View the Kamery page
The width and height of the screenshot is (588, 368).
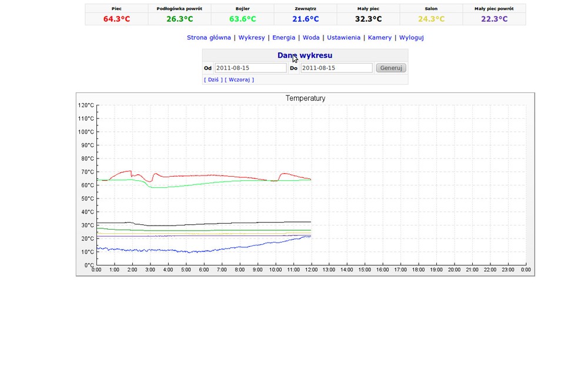[379, 38]
